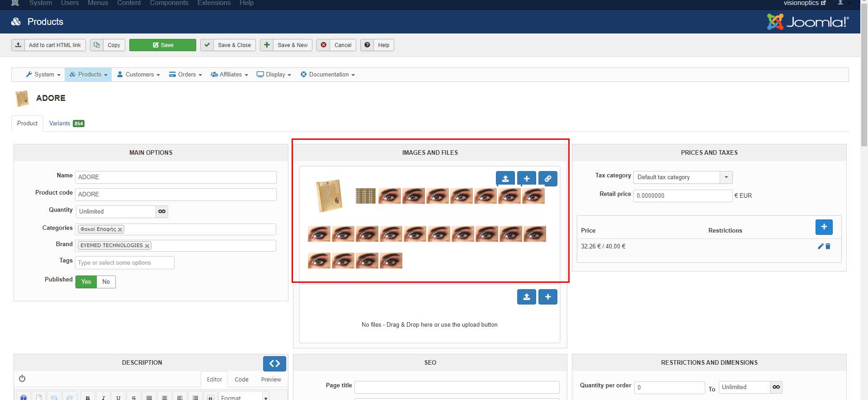Screen dimensions: 868x400
Task: Click the Page title field in SEO
Action: (x=457, y=387)
